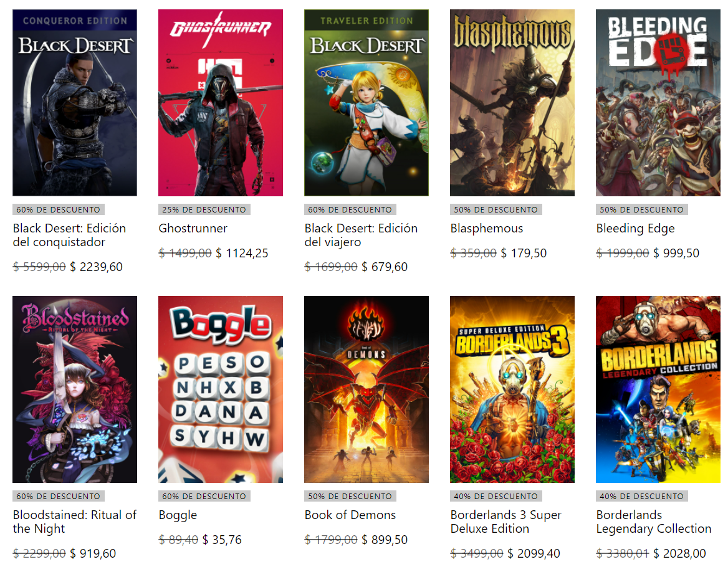The height and width of the screenshot is (572, 728).
Task: Click the Borderlands 3 Super Deluxe cover
Action: pyautogui.click(x=512, y=389)
